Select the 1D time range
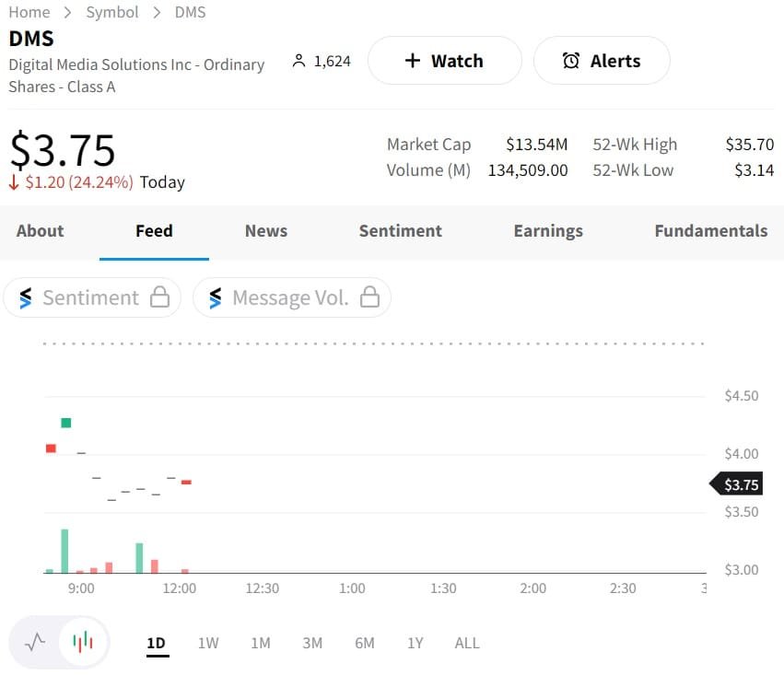This screenshot has width=784, height=675. pos(156,643)
